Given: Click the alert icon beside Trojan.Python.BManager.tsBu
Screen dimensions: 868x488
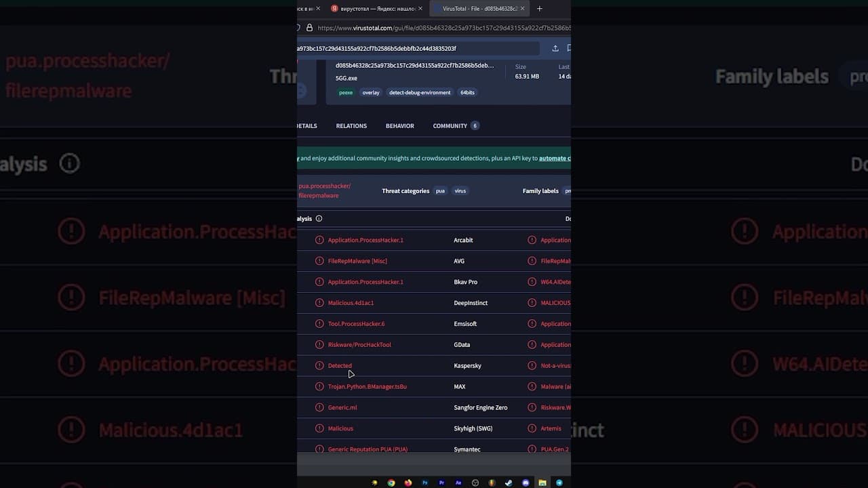Looking at the screenshot, I should click(x=319, y=386).
